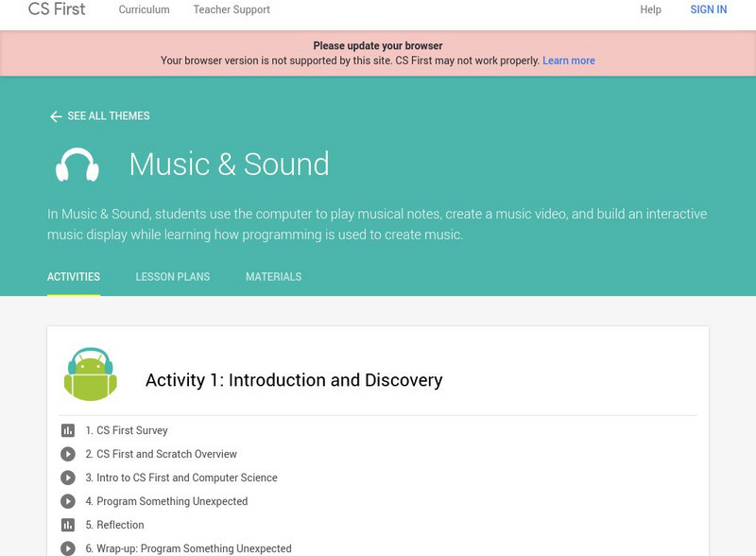Follow the Learn more link in browser warning
The width and height of the screenshot is (756, 556).
569,61
